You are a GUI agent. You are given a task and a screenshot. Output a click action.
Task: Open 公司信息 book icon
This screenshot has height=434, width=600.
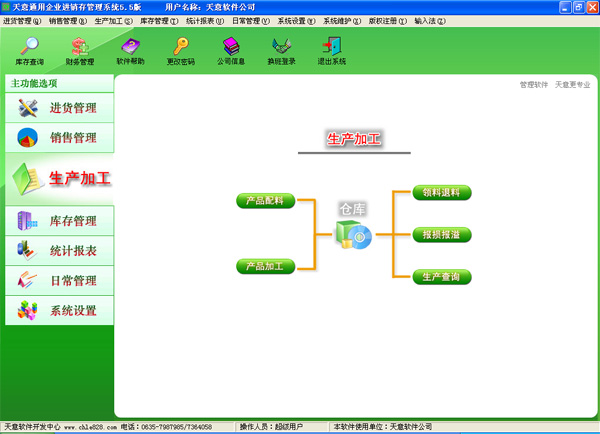click(231, 49)
